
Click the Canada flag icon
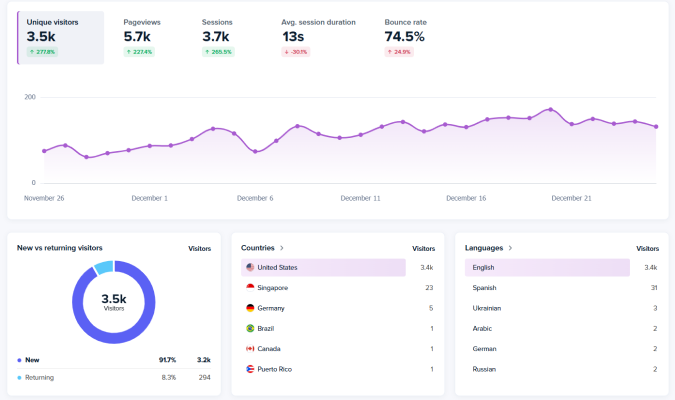click(x=250, y=349)
